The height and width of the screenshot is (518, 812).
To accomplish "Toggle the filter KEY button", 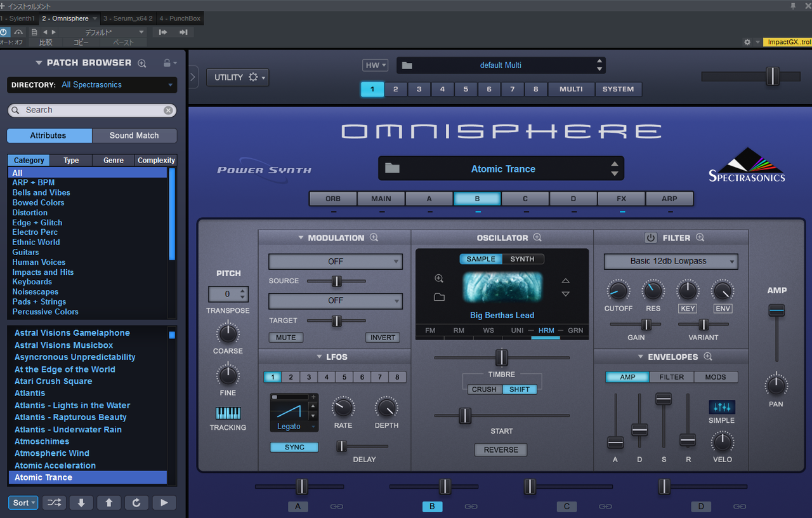I will click(x=688, y=309).
